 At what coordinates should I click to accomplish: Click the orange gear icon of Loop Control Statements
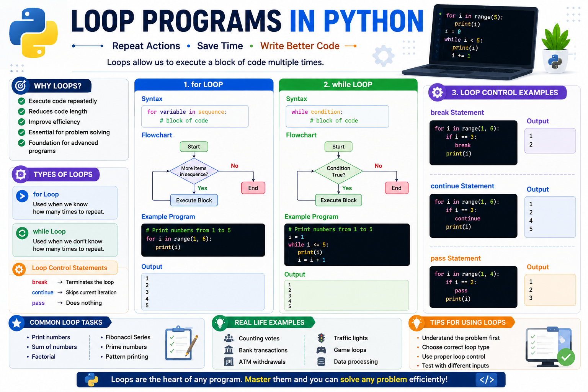click(x=19, y=269)
